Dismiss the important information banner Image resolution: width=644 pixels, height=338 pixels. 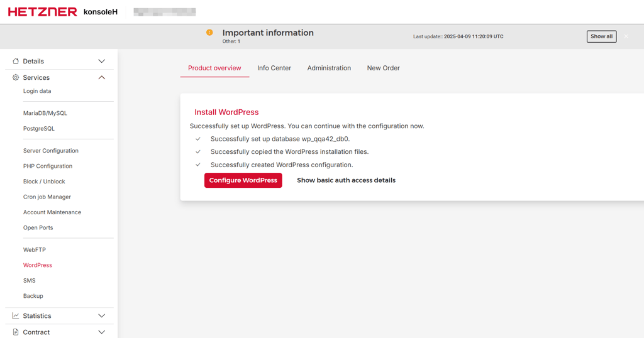click(x=626, y=36)
